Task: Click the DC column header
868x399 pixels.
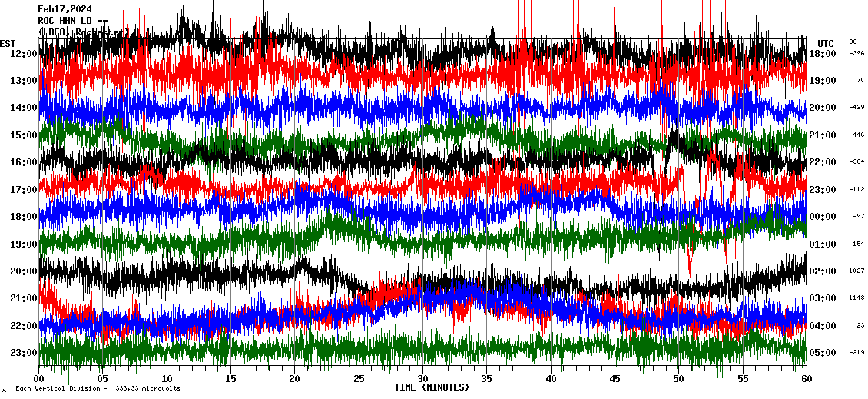Action: (853, 42)
